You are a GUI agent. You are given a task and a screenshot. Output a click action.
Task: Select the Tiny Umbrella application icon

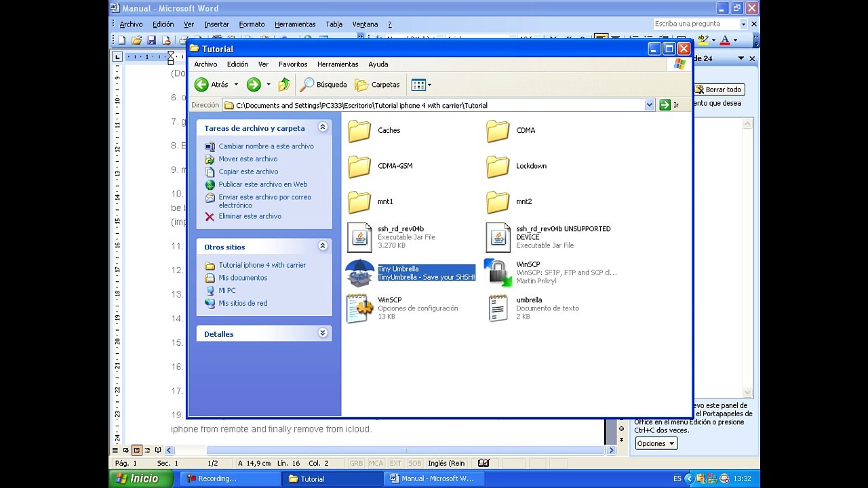pyautogui.click(x=359, y=272)
